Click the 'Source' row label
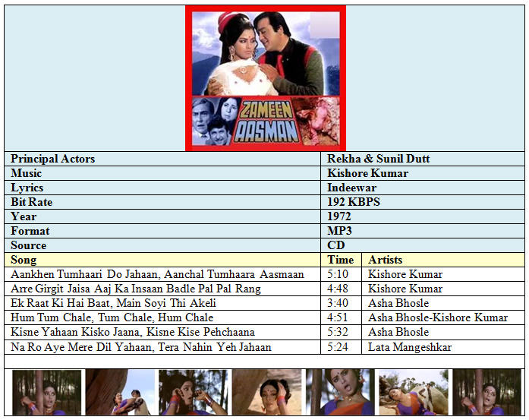 point(28,245)
